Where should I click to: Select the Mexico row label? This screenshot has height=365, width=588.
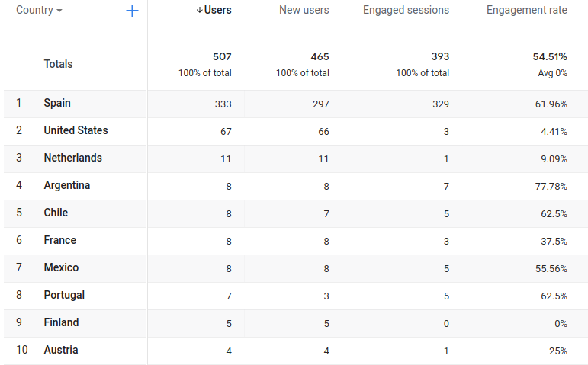pyautogui.click(x=61, y=268)
